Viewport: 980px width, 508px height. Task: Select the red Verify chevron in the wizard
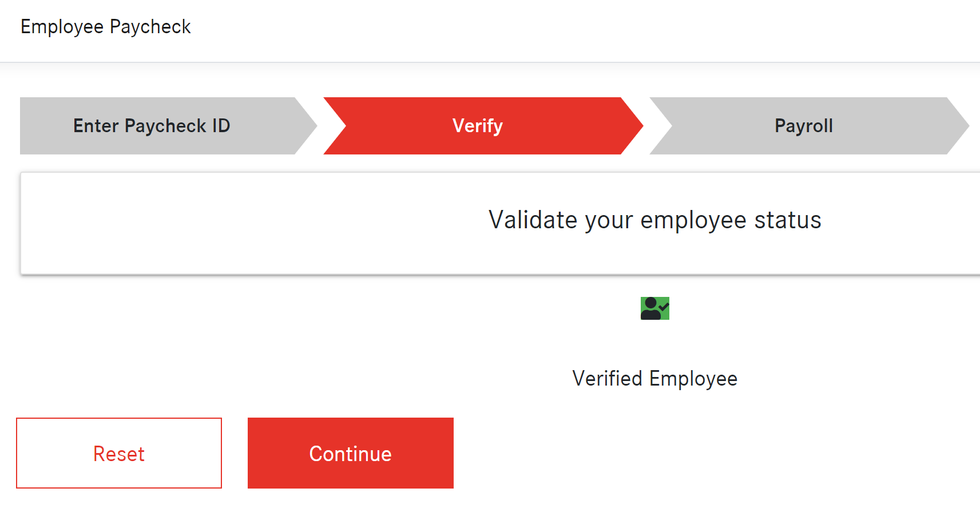pos(478,126)
